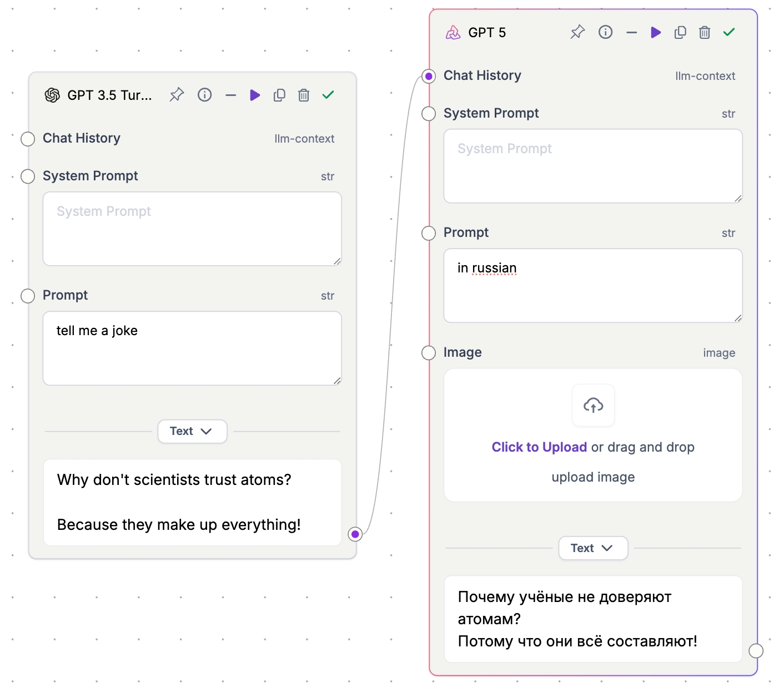Click the 'in russian' prompt field

[x=592, y=285]
